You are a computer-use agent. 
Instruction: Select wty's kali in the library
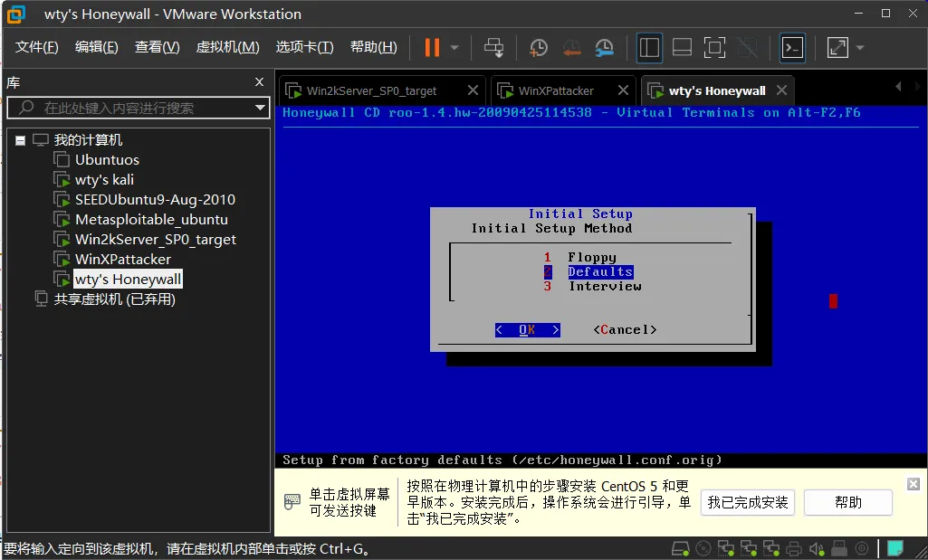pos(104,180)
